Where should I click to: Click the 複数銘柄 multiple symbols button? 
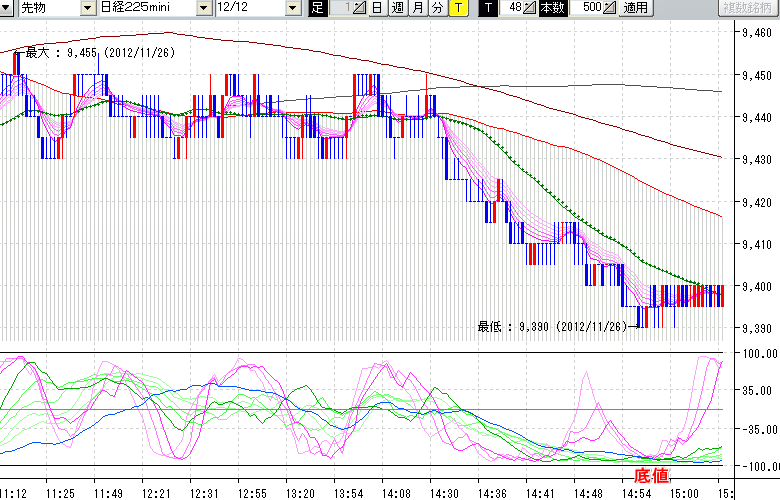coord(749,8)
